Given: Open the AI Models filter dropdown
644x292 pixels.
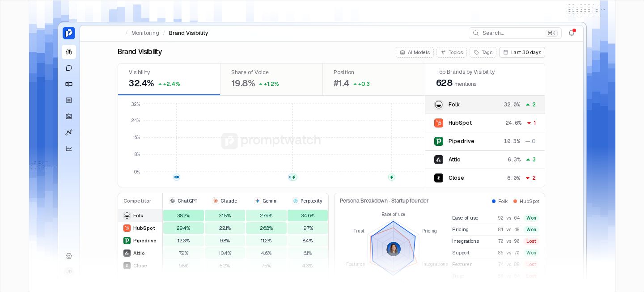Looking at the screenshot, I should 415,52.
